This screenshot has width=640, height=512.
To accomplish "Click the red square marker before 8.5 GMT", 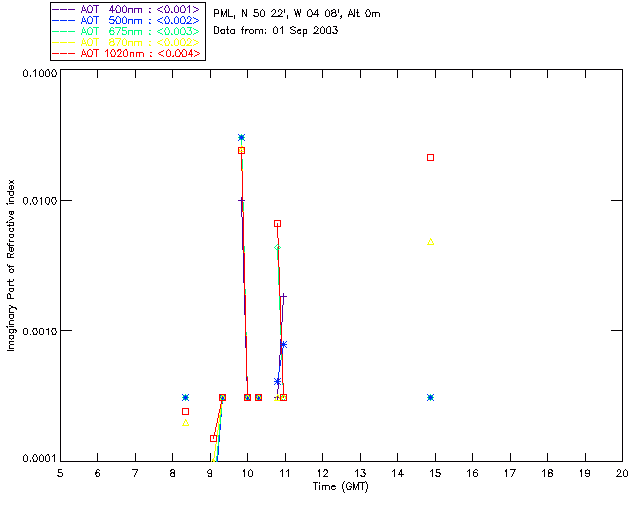I will click(x=185, y=412).
